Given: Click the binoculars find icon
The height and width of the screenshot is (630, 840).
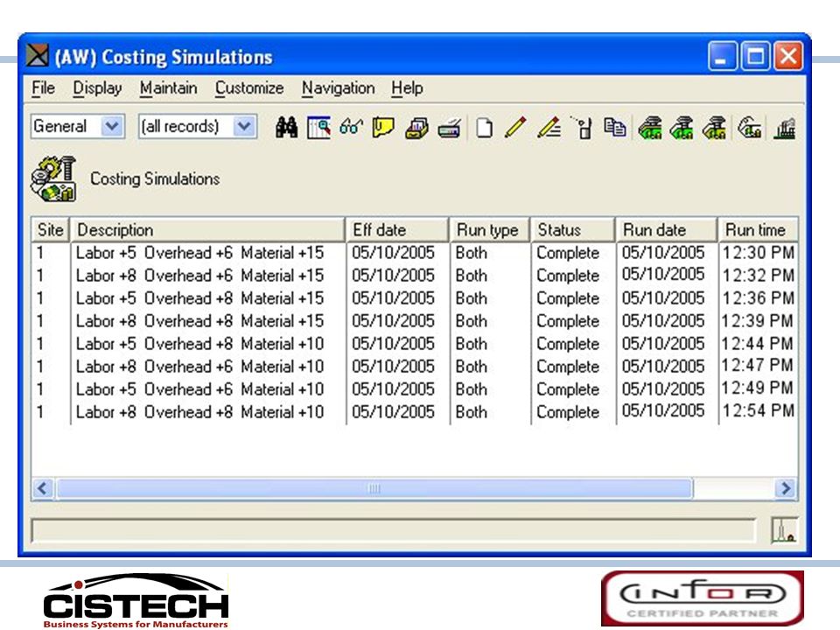Looking at the screenshot, I should tap(287, 128).
